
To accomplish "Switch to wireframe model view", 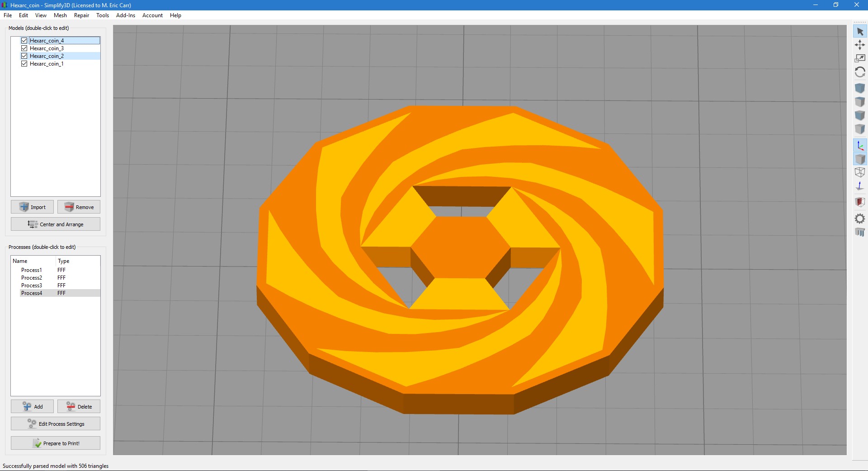I will pos(860,172).
